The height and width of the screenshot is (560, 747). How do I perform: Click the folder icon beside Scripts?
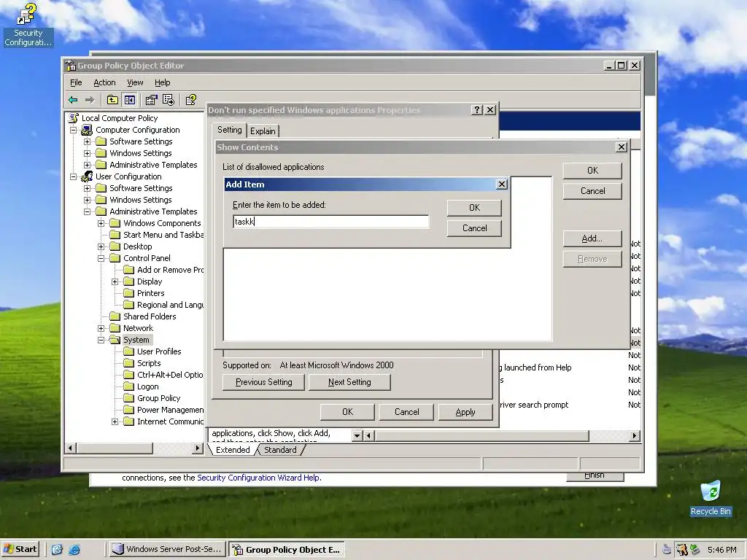point(128,363)
